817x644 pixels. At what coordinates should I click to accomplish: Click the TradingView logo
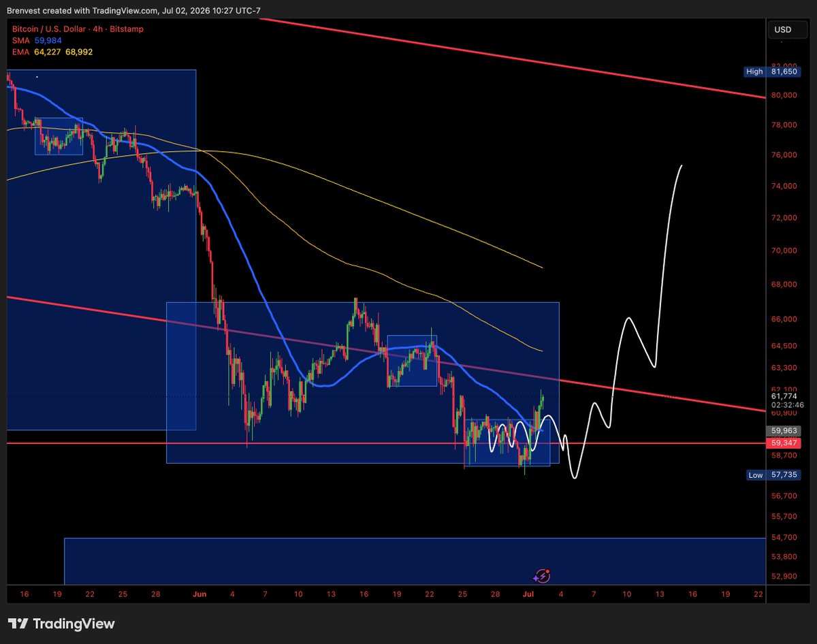[x=61, y=624]
